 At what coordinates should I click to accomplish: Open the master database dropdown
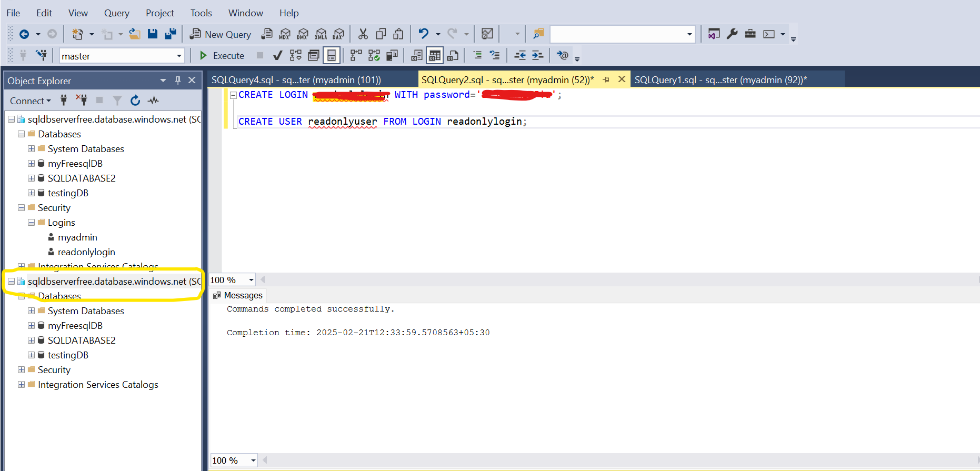coord(179,56)
